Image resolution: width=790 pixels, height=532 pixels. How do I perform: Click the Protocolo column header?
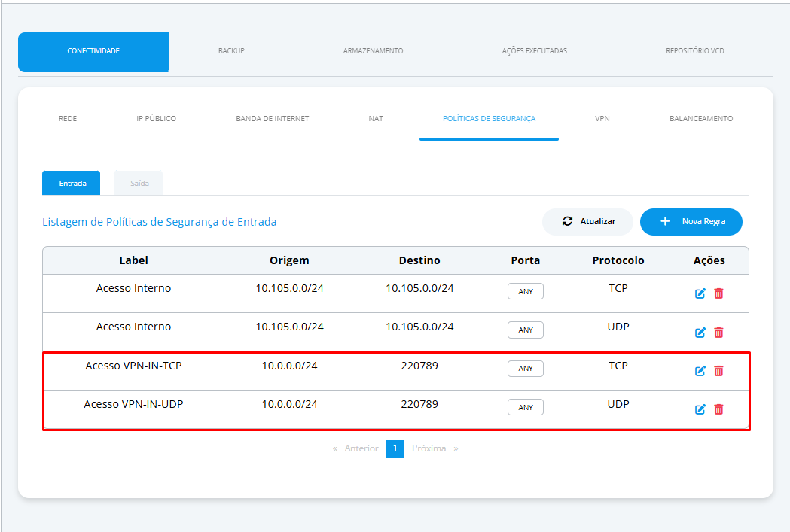click(618, 260)
